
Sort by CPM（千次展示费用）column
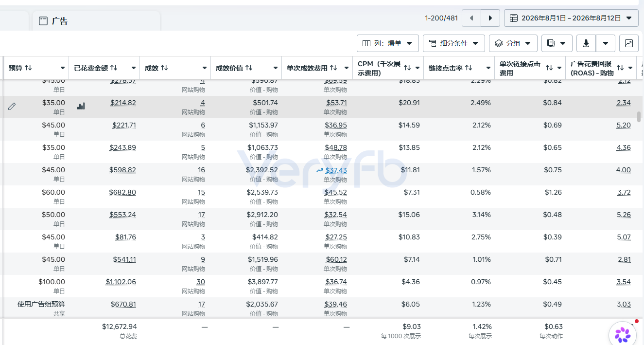(407, 68)
